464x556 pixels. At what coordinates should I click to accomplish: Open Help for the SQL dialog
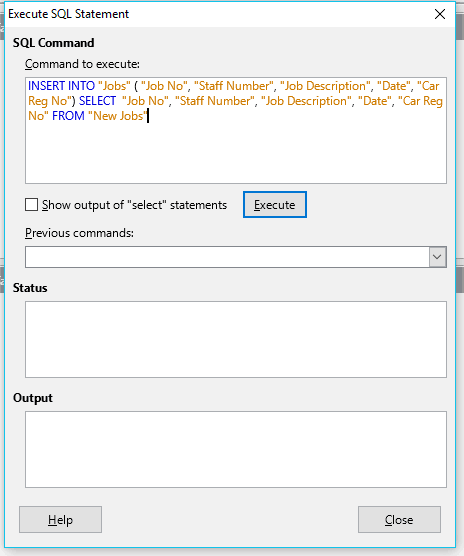click(60, 519)
